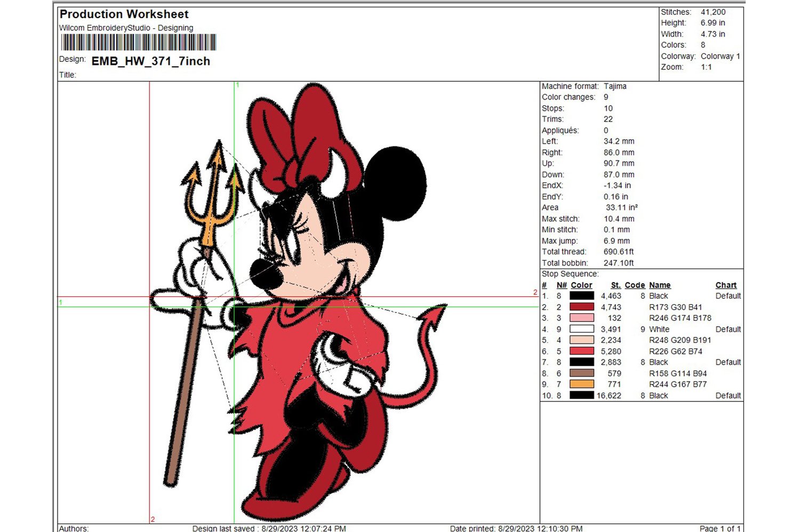800x532 pixels.
Task: Select the thread name "R226 G62 B74"
Action: [676, 351]
